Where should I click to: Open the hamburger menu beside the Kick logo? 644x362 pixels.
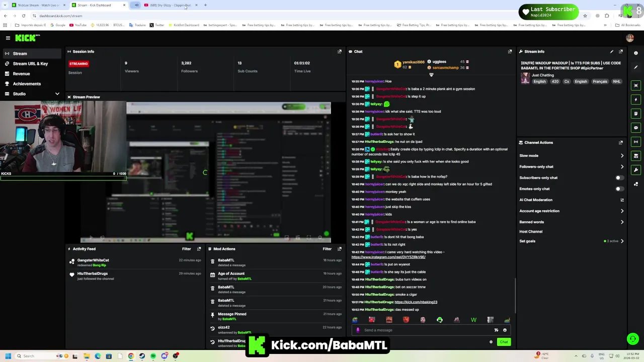[8, 38]
